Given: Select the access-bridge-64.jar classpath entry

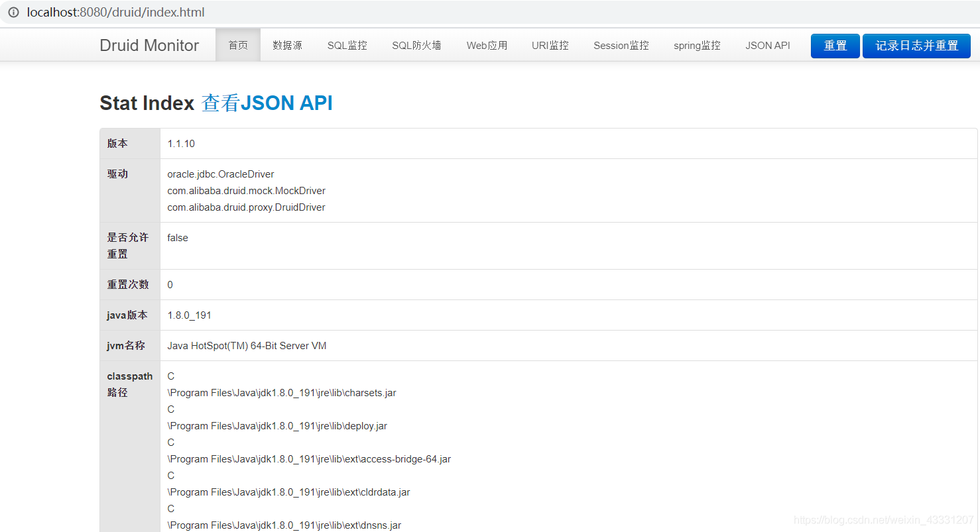Looking at the screenshot, I should 309,459.
